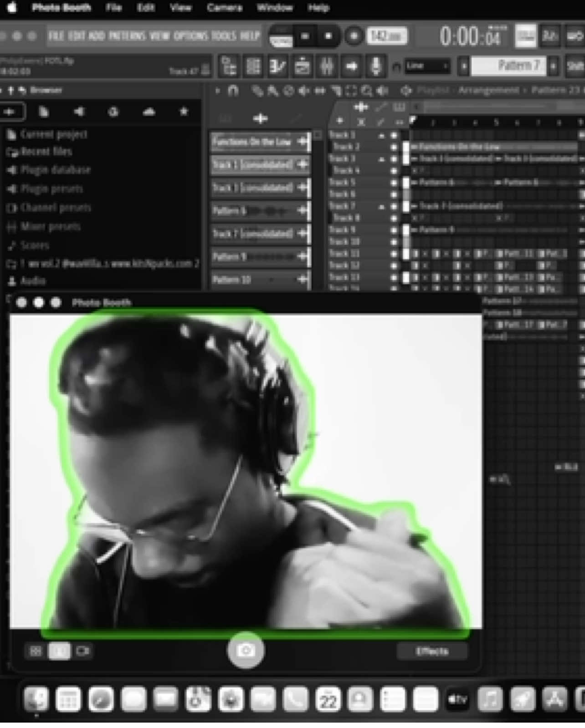Arm the transport record button
This screenshot has height=728, width=585.
coord(353,36)
